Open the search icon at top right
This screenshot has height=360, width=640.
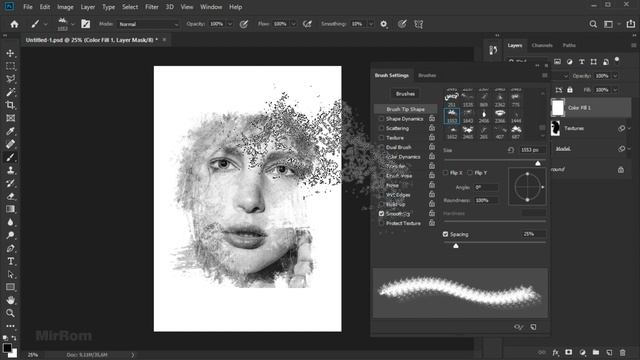(x=593, y=24)
